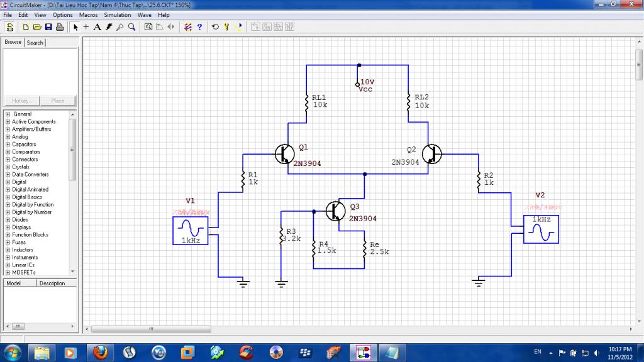Click the Save diskette icon
644x362 pixels.
coord(48,27)
